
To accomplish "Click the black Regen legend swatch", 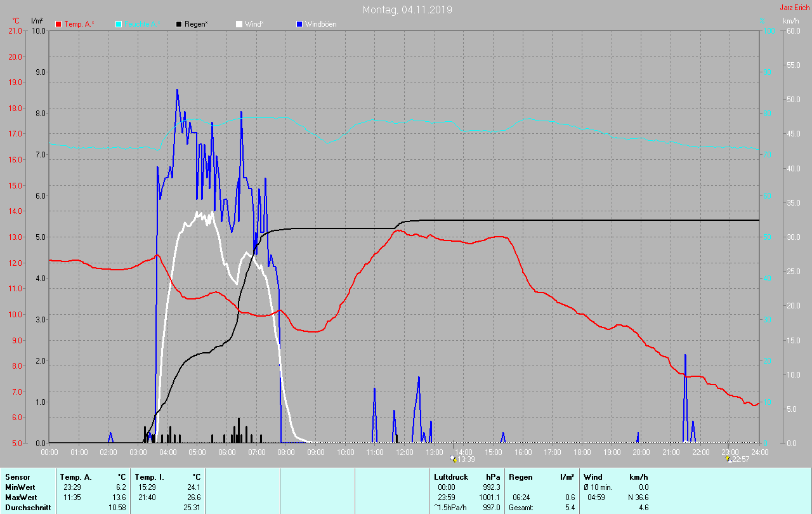I will pyautogui.click(x=179, y=24).
